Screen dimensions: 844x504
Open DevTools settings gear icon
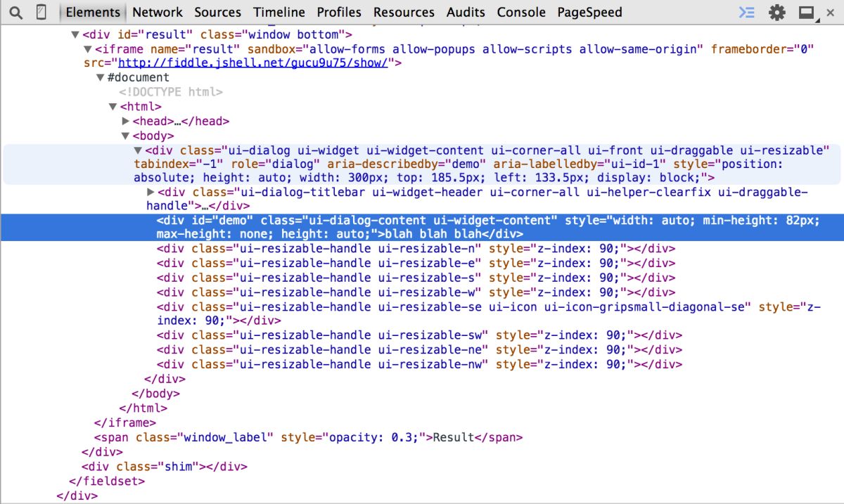click(776, 12)
